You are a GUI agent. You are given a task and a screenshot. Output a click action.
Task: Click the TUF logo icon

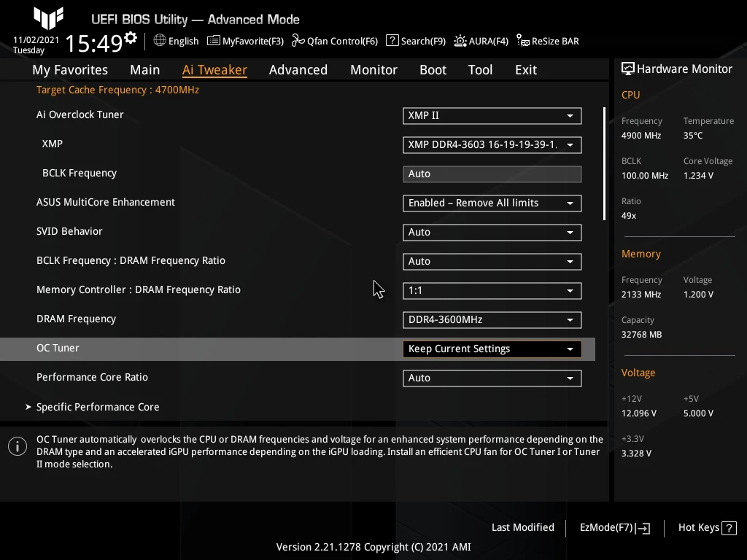coord(48,18)
